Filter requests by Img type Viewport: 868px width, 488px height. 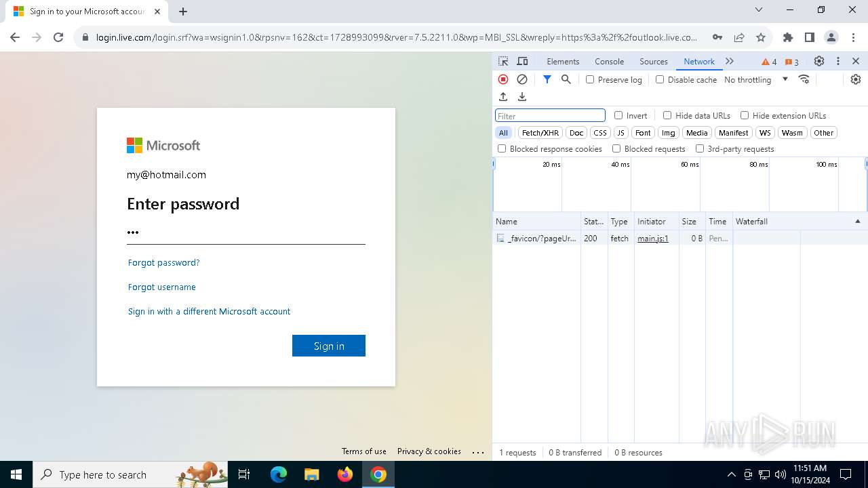point(669,133)
